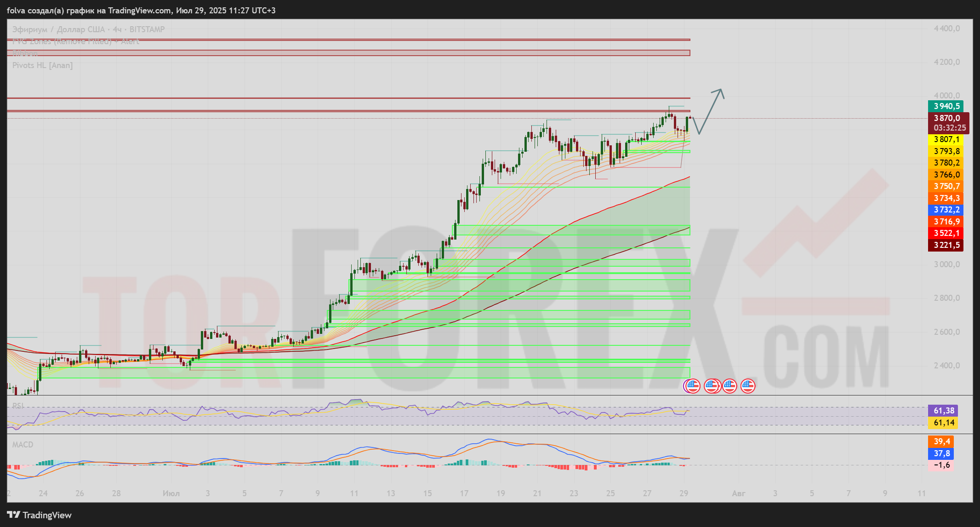This screenshot has width=980, height=527.
Task: Click the Эфириум / Доллар США symbol title
Action: (x=58, y=29)
